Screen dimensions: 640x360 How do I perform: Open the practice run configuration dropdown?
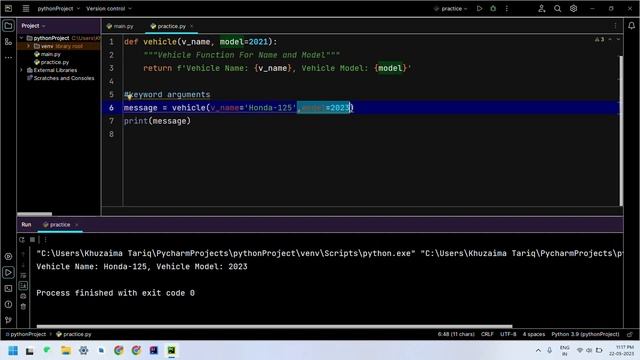[451, 8]
